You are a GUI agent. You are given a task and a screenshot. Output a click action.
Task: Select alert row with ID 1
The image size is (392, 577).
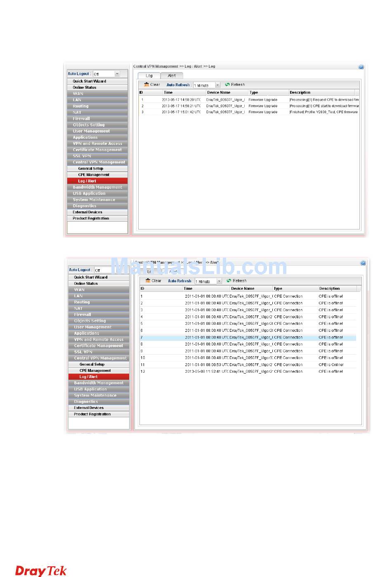pyautogui.click(x=248, y=296)
